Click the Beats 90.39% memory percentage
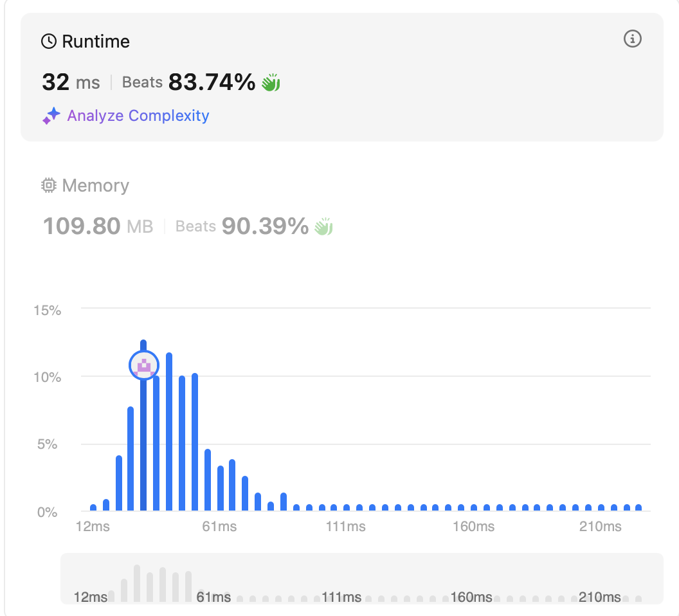Image resolution: width=679 pixels, height=616 pixels. point(242,226)
